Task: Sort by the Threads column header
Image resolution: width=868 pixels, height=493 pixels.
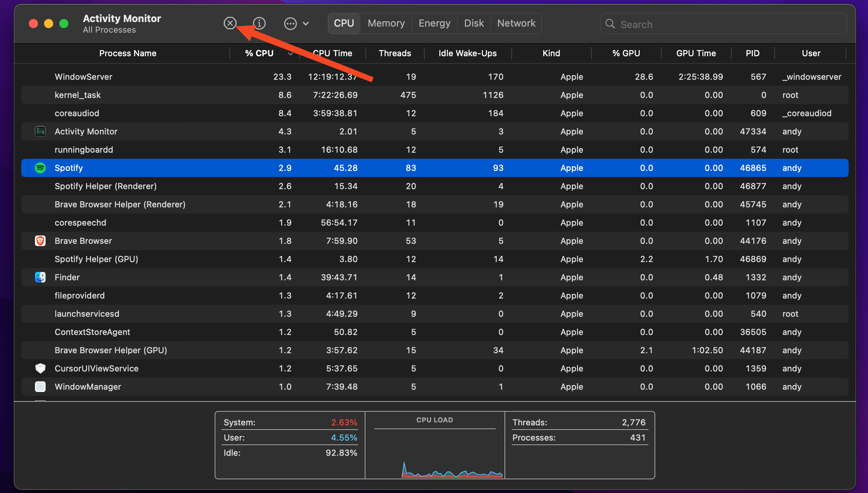Action: coord(394,53)
